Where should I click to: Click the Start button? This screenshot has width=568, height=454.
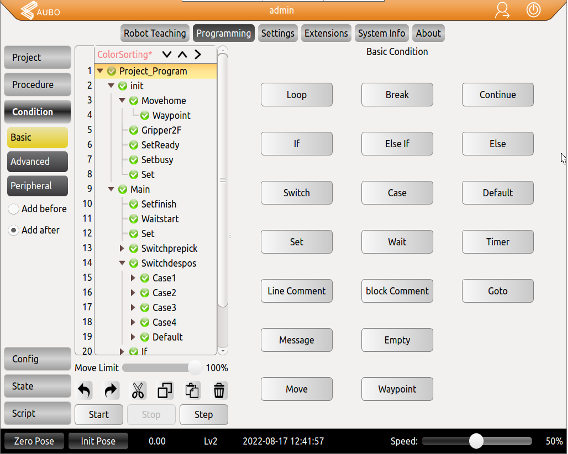(99, 415)
